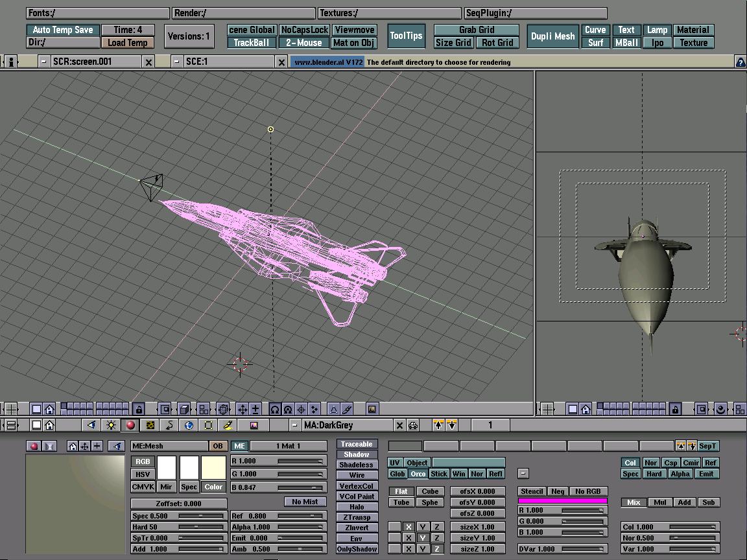The height and width of the screenshot is (560, 747).
Task: Delete screen with X beside SCR:screen.001
Action: point(148,62)
